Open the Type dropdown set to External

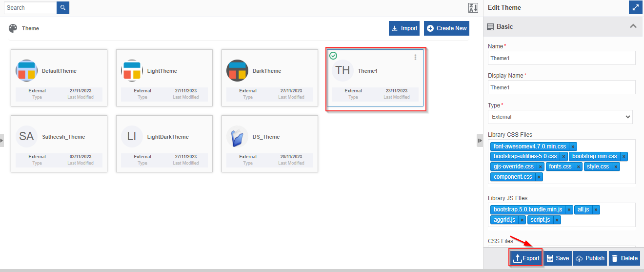click(x=560, y=117)
